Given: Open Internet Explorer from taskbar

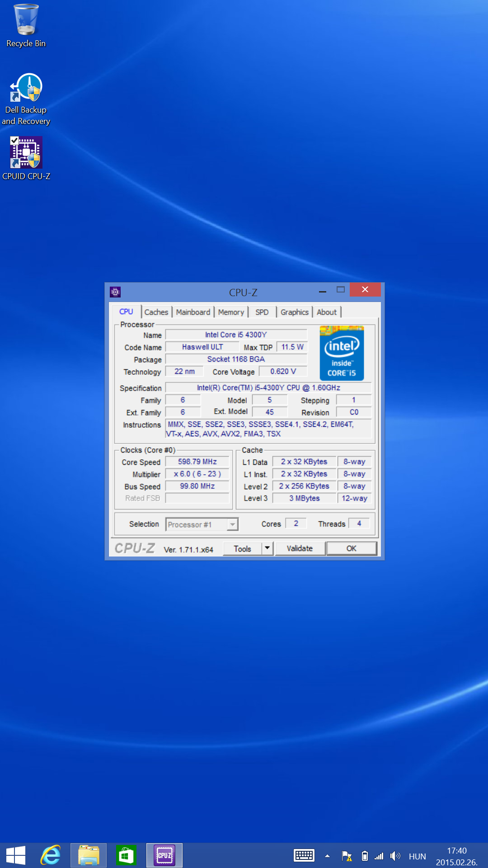Looking at the screenshot, I should pos(51,855).
